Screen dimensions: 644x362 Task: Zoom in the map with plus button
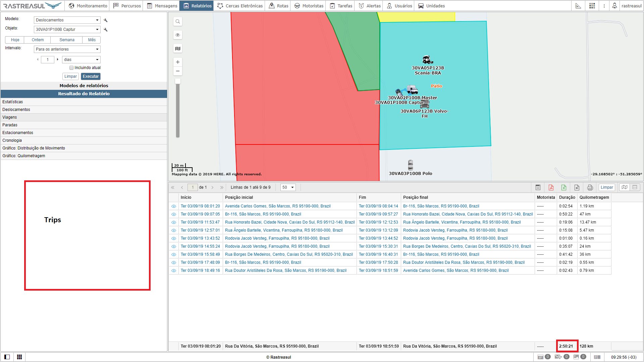point(178,62)
